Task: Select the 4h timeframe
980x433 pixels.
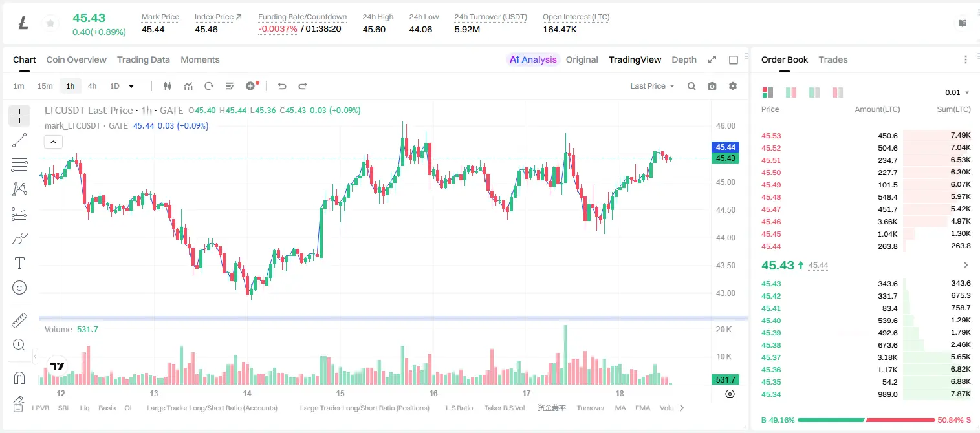Action: pyautogui.click(x=92, y=86)
